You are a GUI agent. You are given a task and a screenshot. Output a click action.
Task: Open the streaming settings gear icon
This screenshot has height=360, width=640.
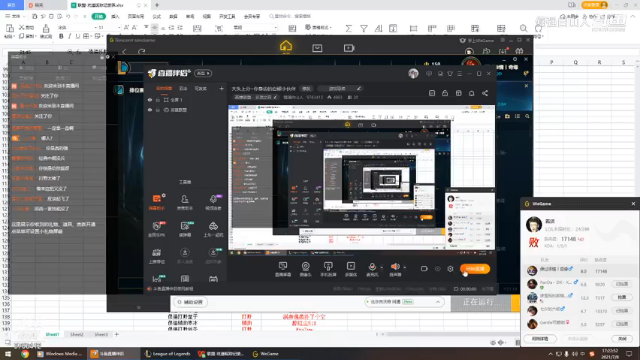(450, 269)
